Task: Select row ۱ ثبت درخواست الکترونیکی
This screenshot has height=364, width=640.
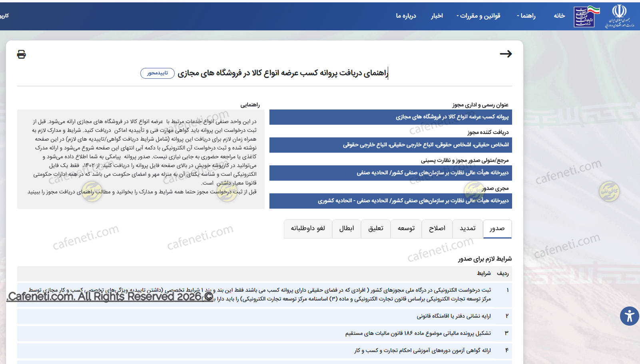Action: 264,294
